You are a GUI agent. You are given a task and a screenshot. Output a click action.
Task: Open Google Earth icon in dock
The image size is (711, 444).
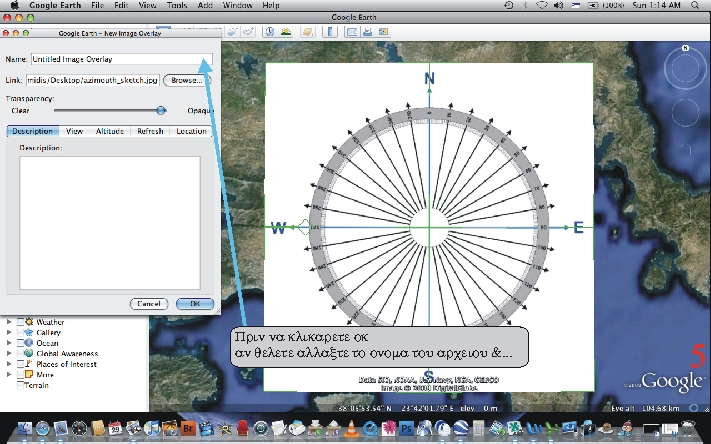[461, 428]
